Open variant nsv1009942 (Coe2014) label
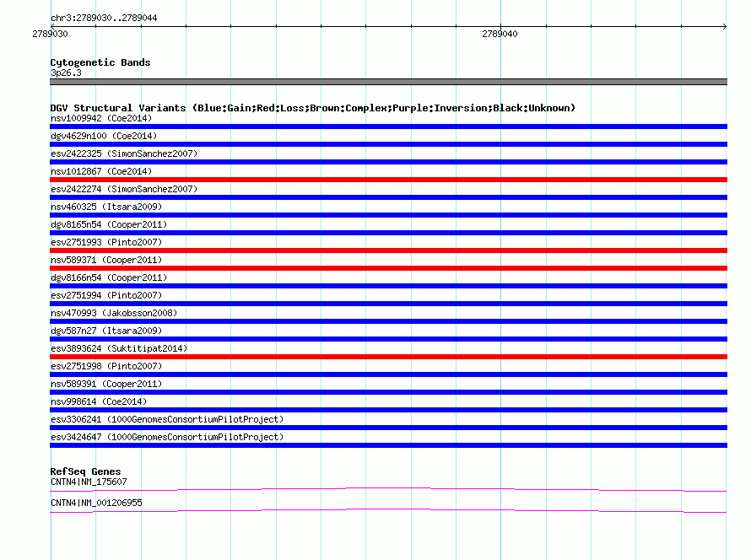This screenshot has height=560, width=751. pyautogui.click(x=101, y=118)
